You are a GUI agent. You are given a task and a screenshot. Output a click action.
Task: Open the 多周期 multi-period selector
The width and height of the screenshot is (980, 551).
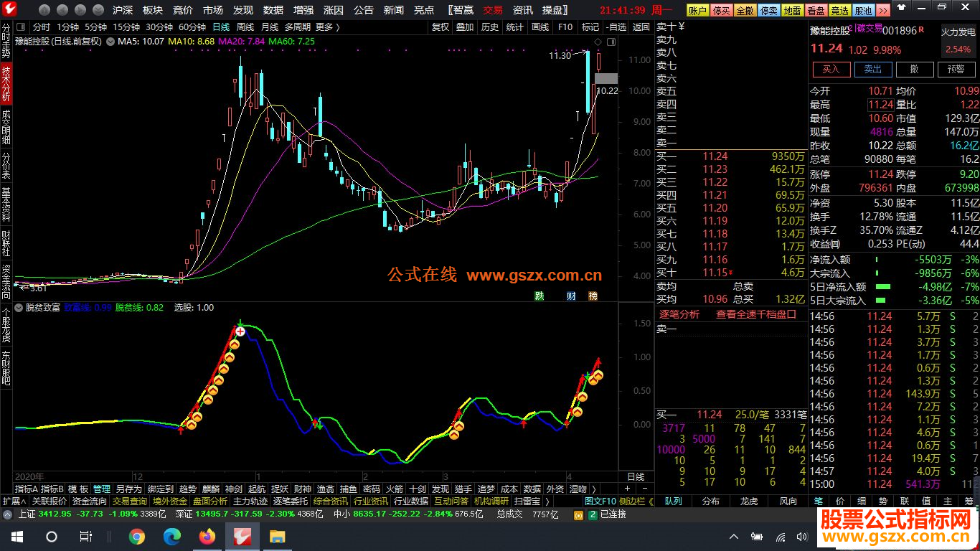(298, 27)
